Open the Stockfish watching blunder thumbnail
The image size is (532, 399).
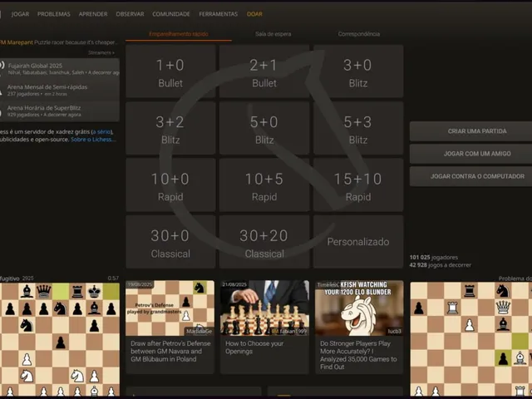point(359,308)
